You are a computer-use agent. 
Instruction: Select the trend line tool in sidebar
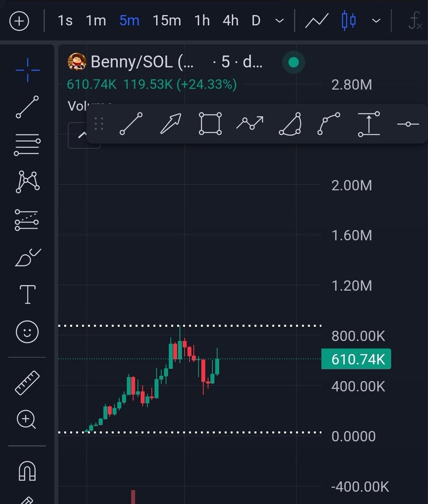tap(27, 107)
